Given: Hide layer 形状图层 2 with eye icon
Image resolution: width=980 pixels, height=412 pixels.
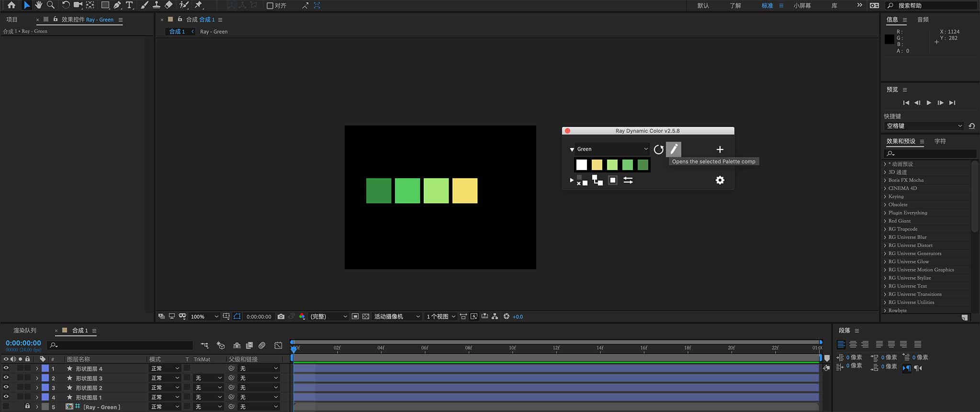Looking at the screenshot, I should point(6,388).
